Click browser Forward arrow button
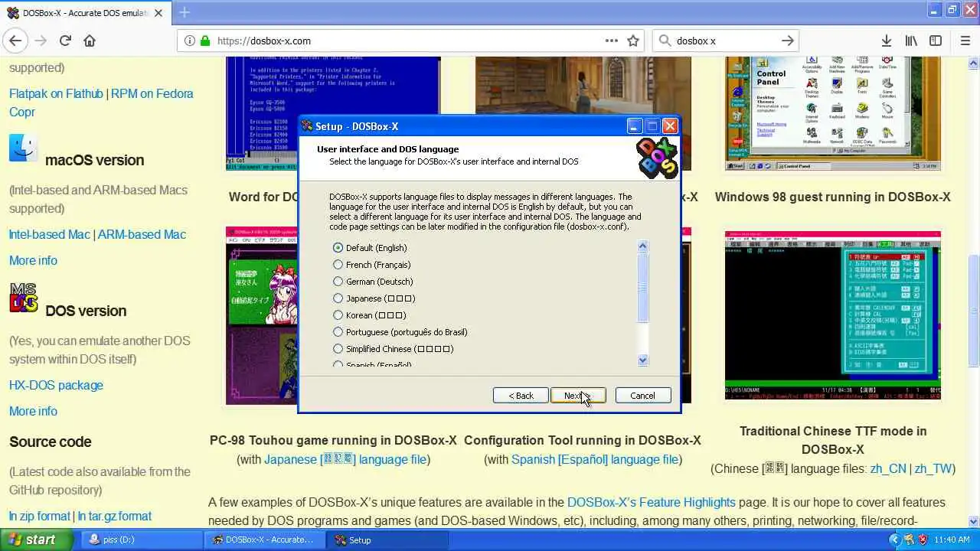The height and width of the screenshot is (551, 980). 41,41
